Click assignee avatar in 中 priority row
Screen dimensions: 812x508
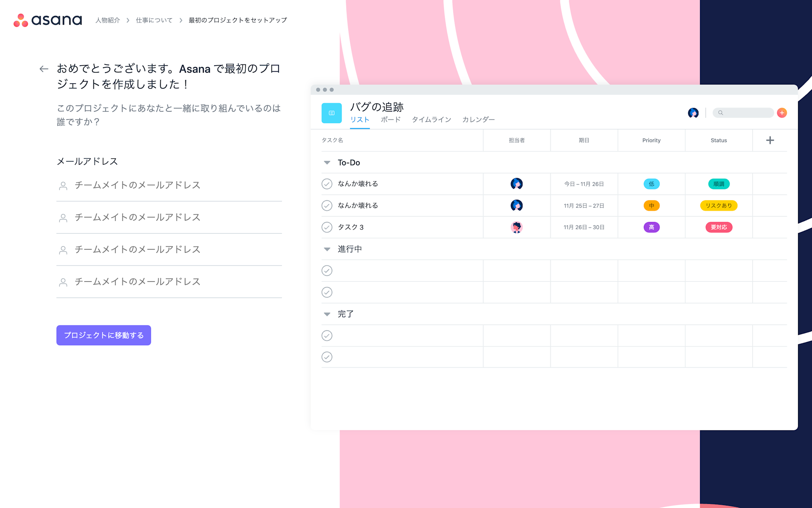pyautogui.click(x=517, y=205)
